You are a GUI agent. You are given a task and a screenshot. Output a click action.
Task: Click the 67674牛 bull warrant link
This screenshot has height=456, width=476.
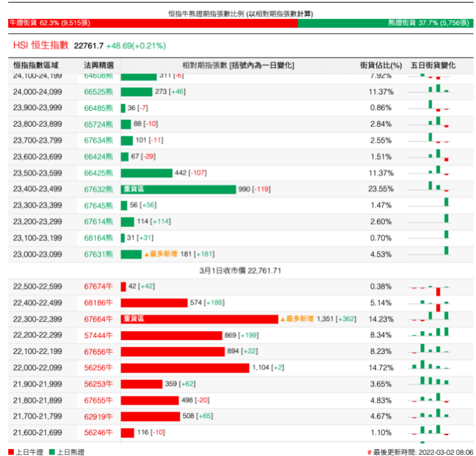point(98,287)
